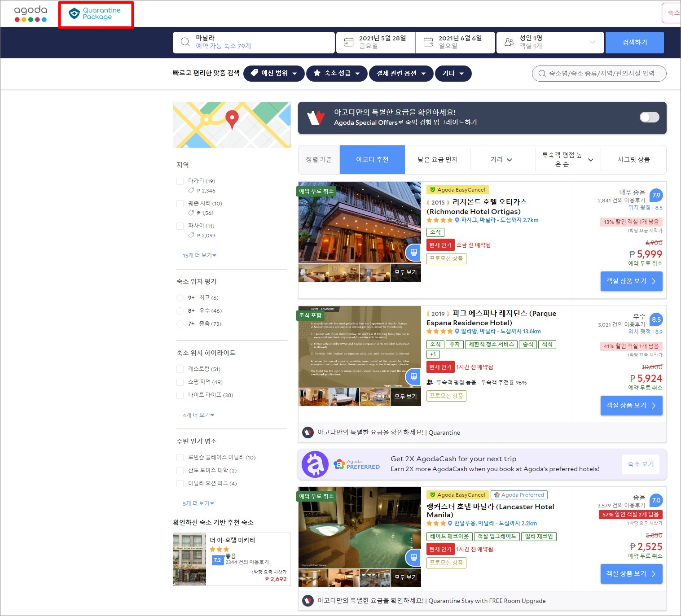681x616 pixels.
Task: Click in the 숙소명/숙소 종류 search field
Action: [599, 74]
